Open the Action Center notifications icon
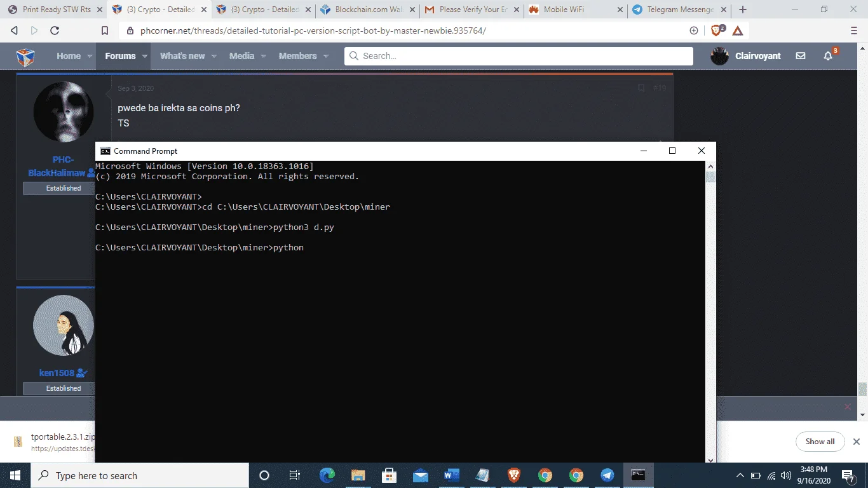 coord(848,475)
